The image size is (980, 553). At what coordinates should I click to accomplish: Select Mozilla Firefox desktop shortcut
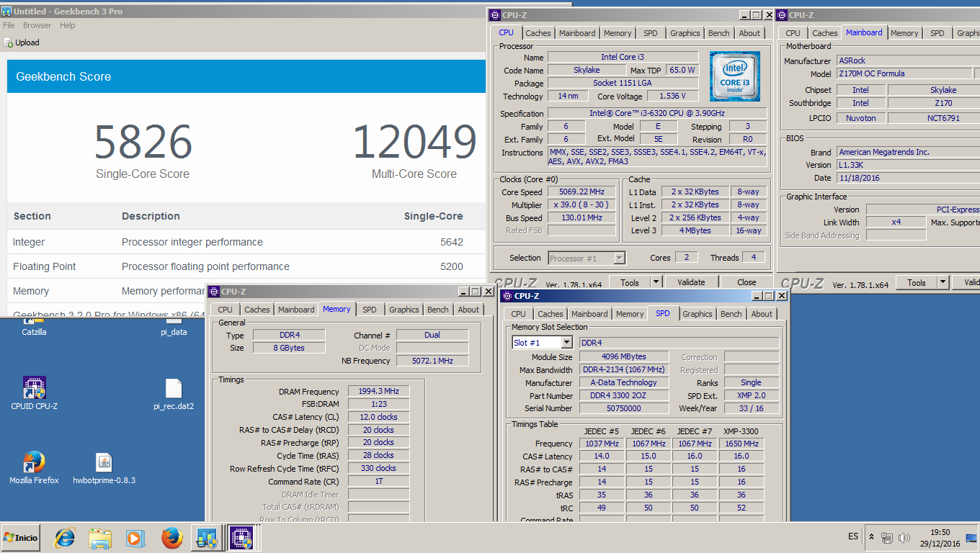34,467
